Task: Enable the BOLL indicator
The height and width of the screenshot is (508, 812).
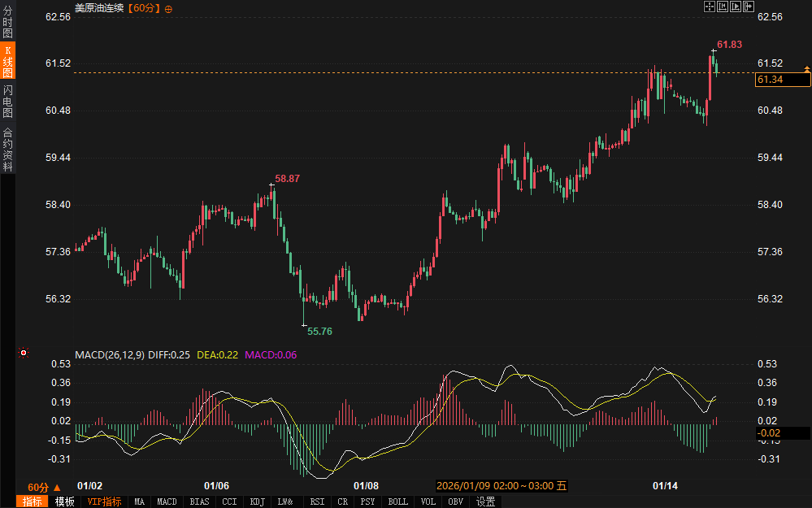Action: coord(397,501)
